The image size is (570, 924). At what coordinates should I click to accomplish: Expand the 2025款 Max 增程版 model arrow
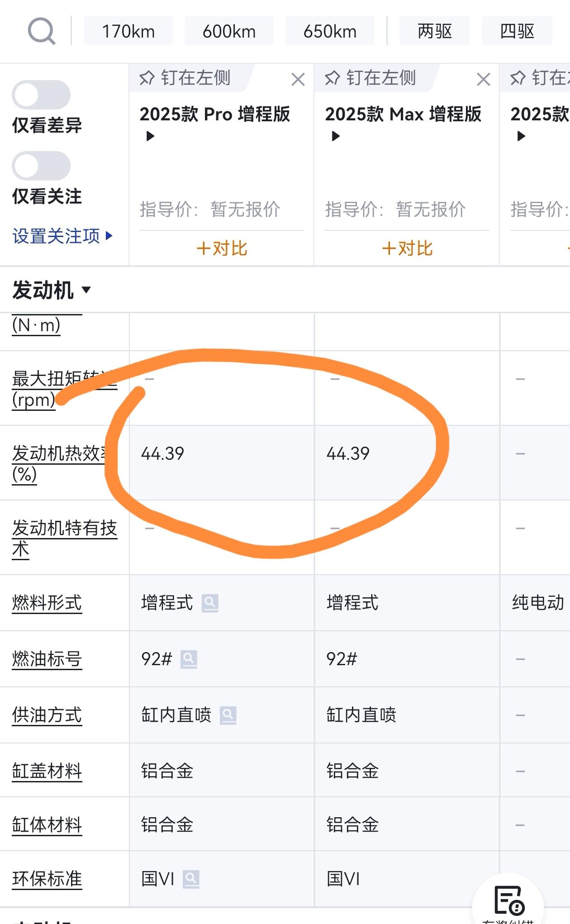[336, 136]
